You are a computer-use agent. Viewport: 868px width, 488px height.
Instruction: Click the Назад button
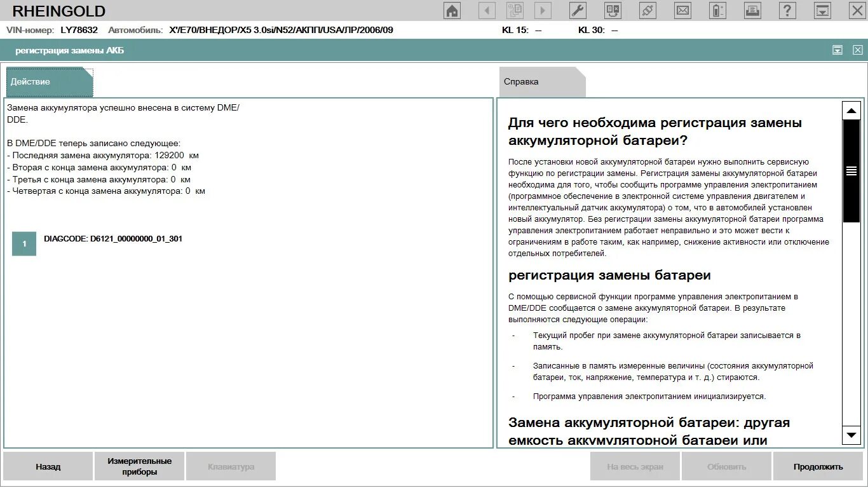(x=48, y=466)
